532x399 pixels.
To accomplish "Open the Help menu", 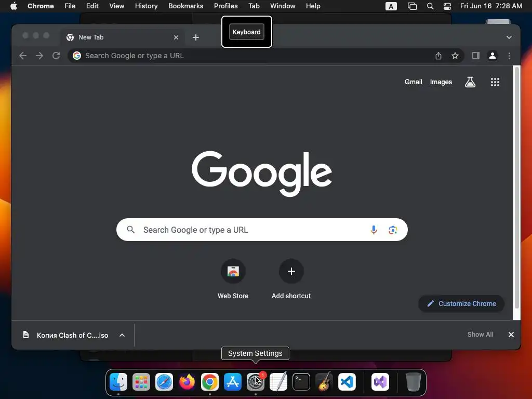I will (x=313, y=6).
